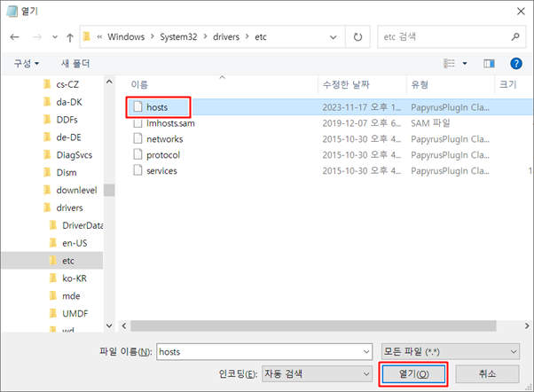534x392 pixels.
Task: Open the recent locations dropdown arrow
Action: tap(55, 36)
